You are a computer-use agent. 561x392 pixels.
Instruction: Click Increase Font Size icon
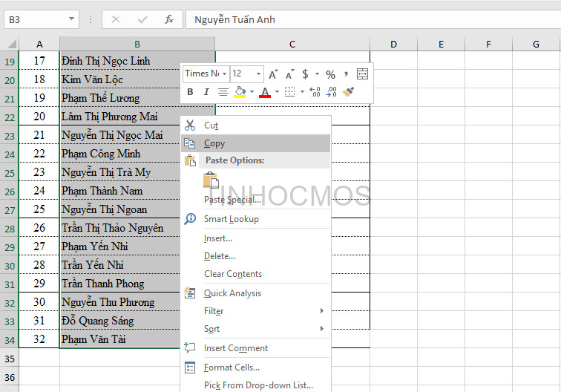click(x=273, y=74)
